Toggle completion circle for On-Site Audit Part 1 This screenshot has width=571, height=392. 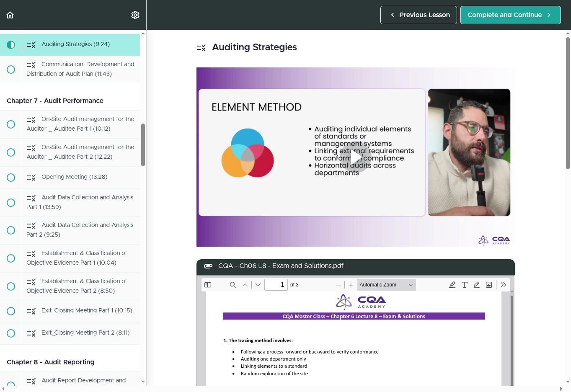tap(11, 124)
